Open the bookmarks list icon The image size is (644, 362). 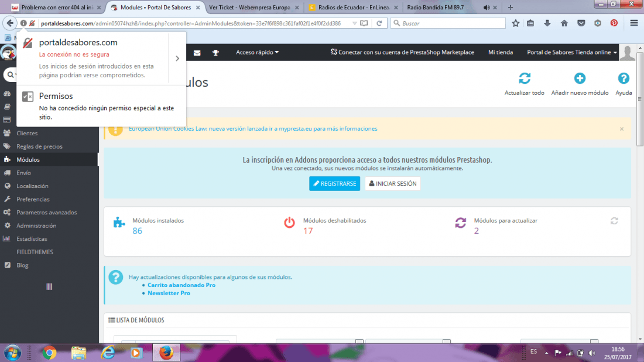[x=530, y=23]
